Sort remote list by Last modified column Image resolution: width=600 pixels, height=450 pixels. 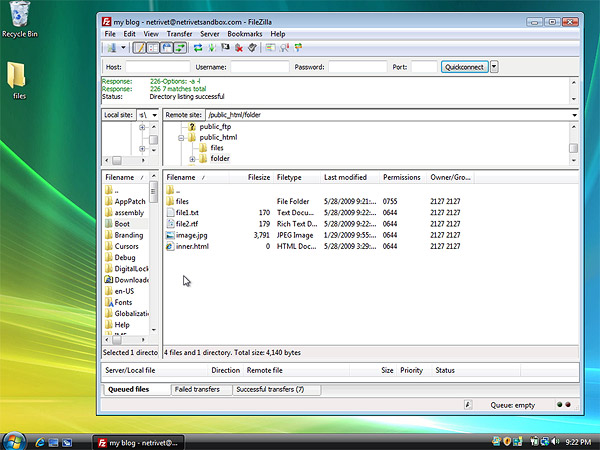point(350,178)
